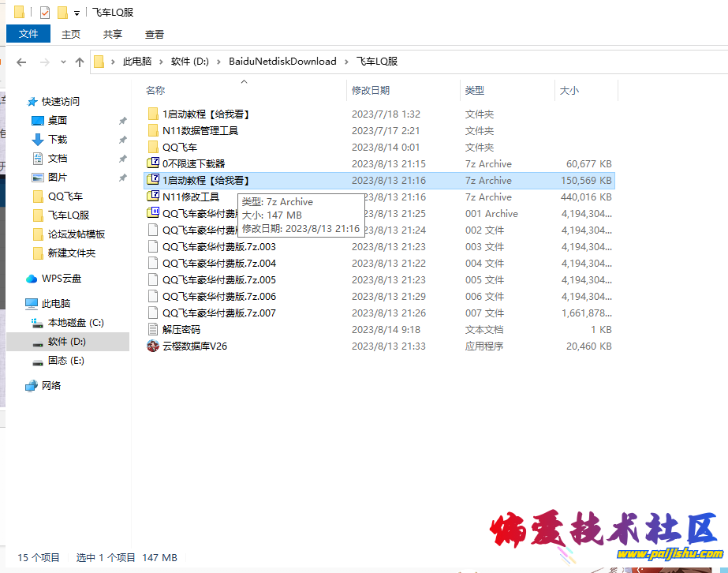This screenshot has width=728, height=573.
Task: Sort files by the 修改日期 column header
Action: (x=371, y=90)
